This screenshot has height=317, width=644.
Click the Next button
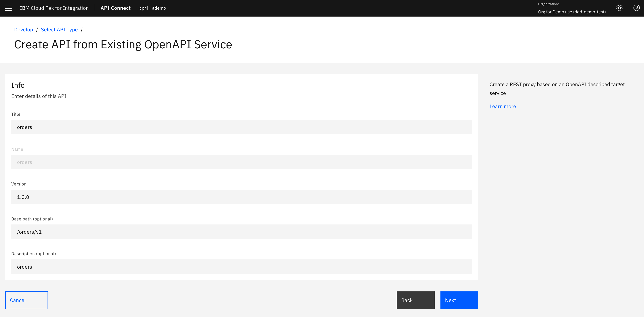(459, 300)
